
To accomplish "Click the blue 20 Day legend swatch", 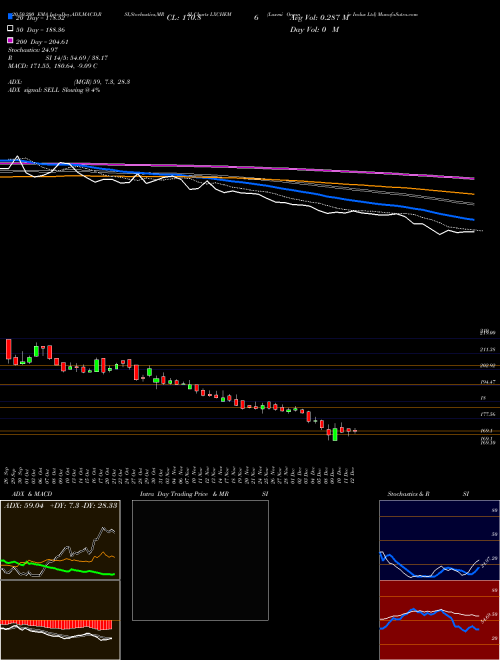I will (10, 17).
